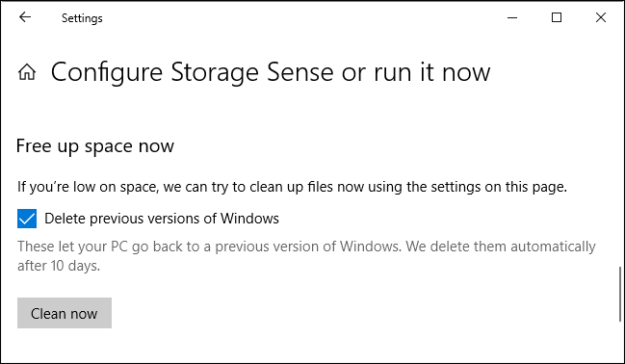This screenshot has height=364, width=625.
Task: Minimize the Settings window
Action: [512, 17]
